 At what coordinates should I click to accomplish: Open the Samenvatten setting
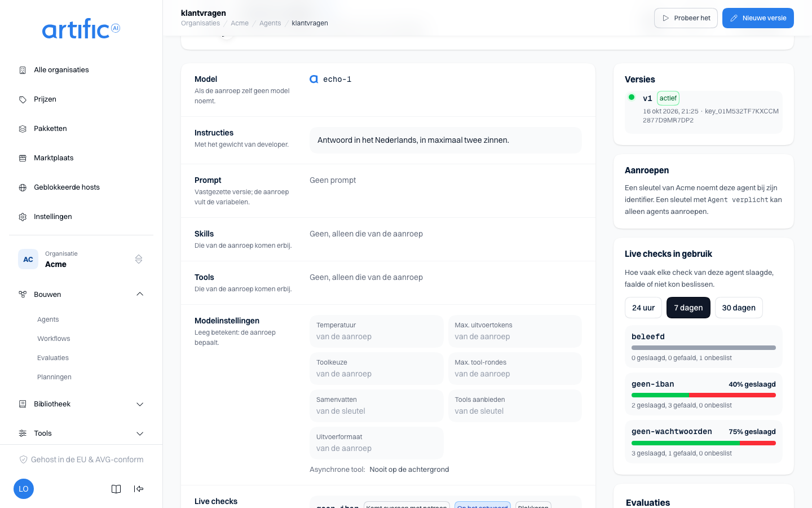pyautogui.click(x=376, y=406)
